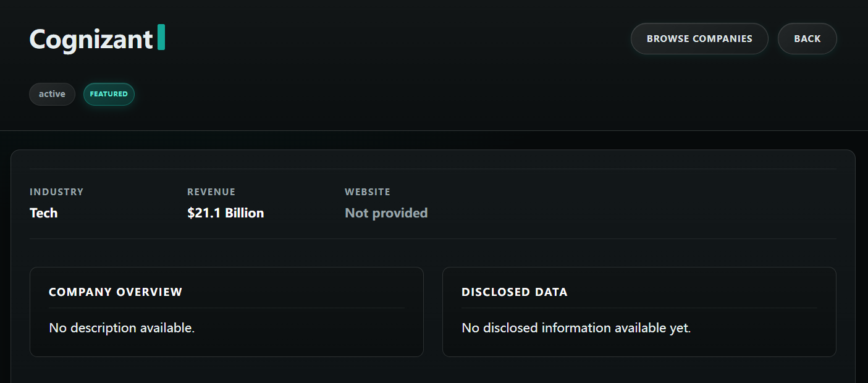
Task: Click the Industry field label
Action: pyautogui.click(x=56, y=192)
